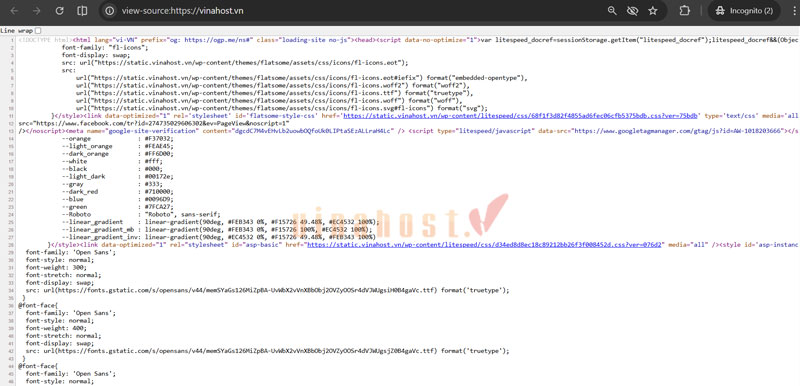Click the fl-icons.svg#fl-icons format("svg") line
This screenshot has width=800, height=386.
point(282,108)
